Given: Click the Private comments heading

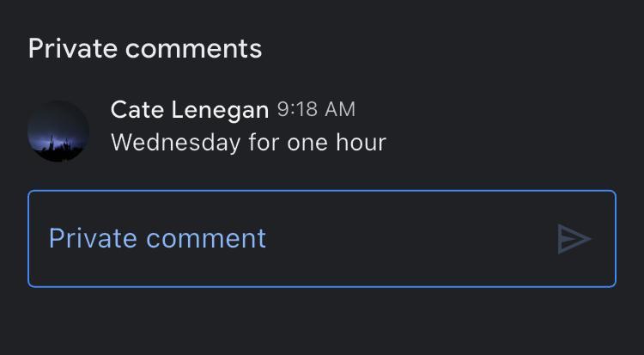Looking at the screenshot, I should coord(145,48).
